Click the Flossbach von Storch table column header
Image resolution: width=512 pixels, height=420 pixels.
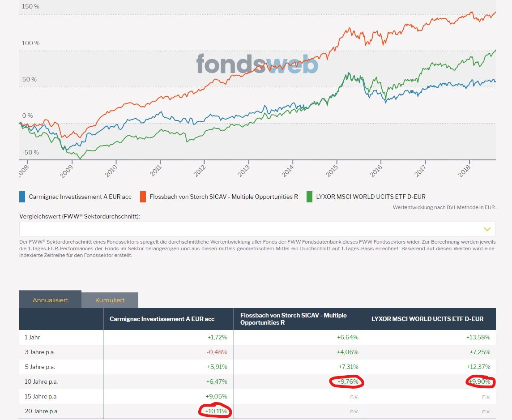[x=299, y=319]
